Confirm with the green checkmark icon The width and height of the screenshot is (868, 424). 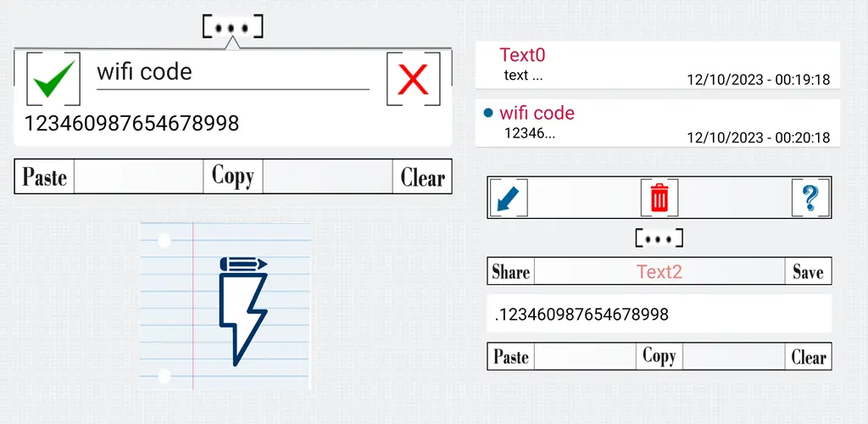(53, 79)
